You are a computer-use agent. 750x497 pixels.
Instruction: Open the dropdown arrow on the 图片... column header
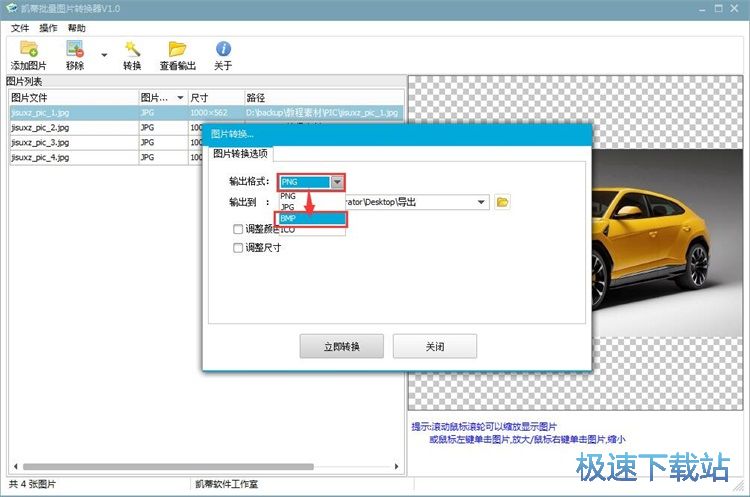[180, 98]
